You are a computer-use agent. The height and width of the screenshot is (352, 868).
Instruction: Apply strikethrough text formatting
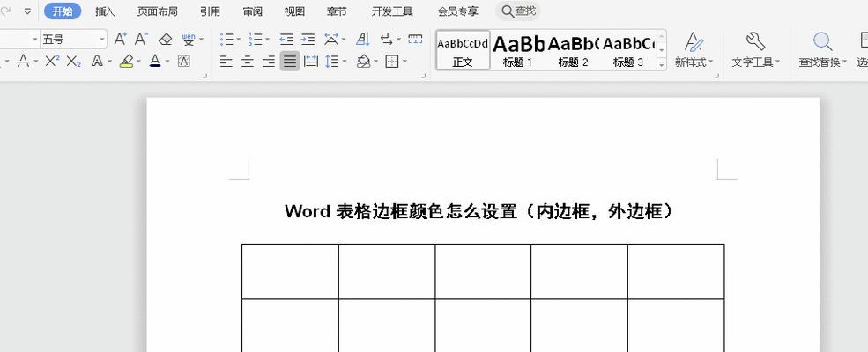click(x=23, y=61)
